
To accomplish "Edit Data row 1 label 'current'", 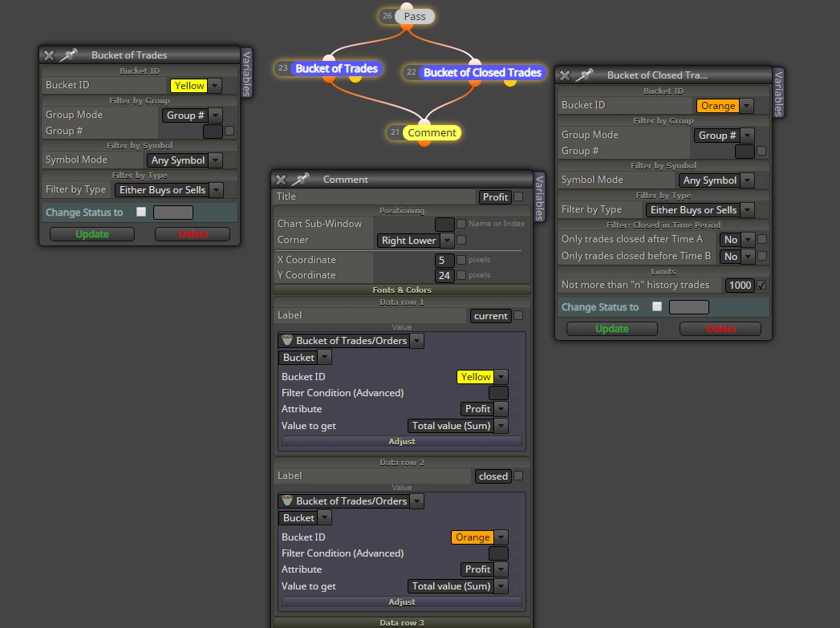I will 490,316.
